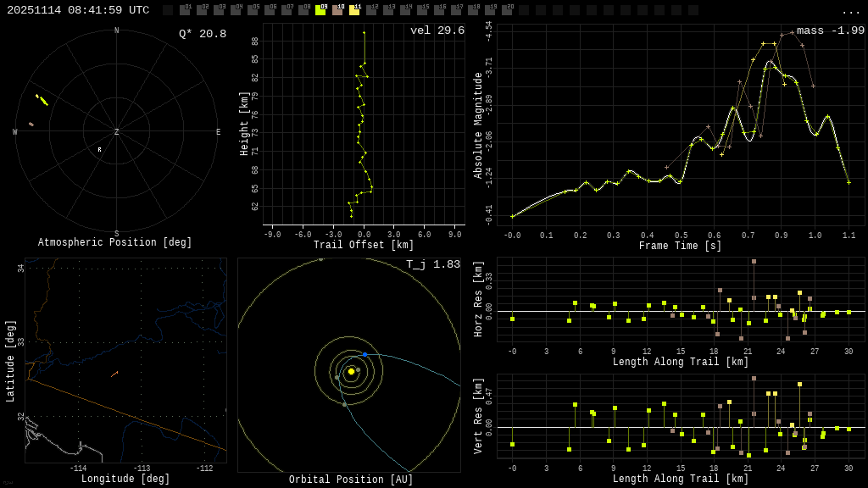Click the UTC timestamp in the header

(78, 10)
